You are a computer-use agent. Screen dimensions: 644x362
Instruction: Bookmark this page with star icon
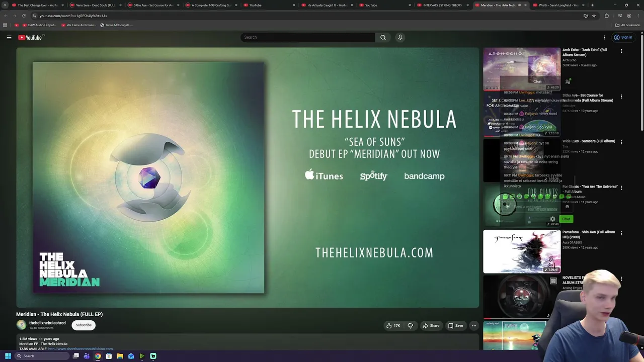(x=594, y=16)
